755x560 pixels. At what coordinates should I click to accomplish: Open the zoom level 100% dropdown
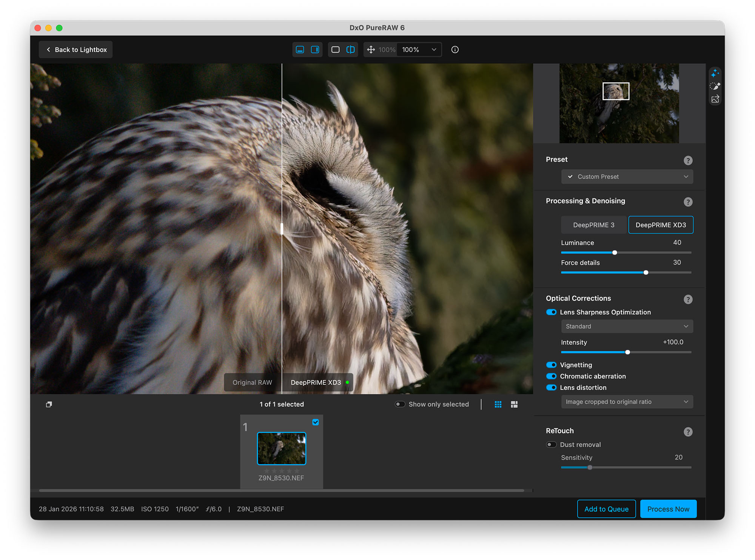[x=419, y=49]
